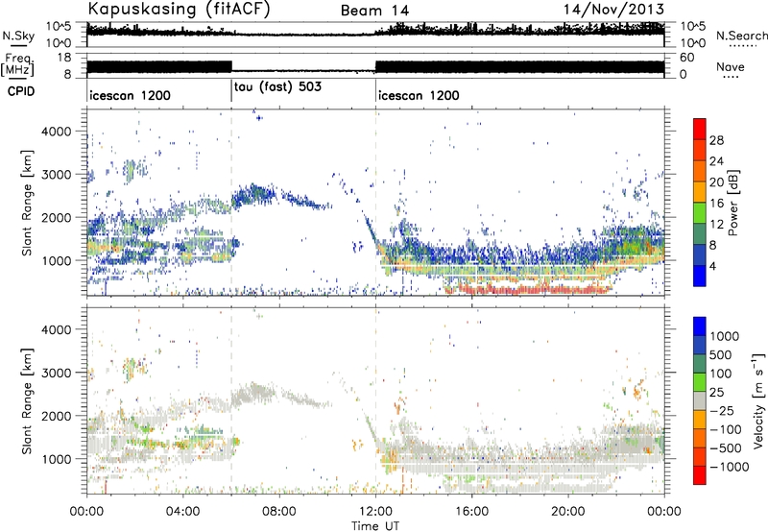Select the 'Beam 14' header label
The image size is (768, 532).
[374, 11]
